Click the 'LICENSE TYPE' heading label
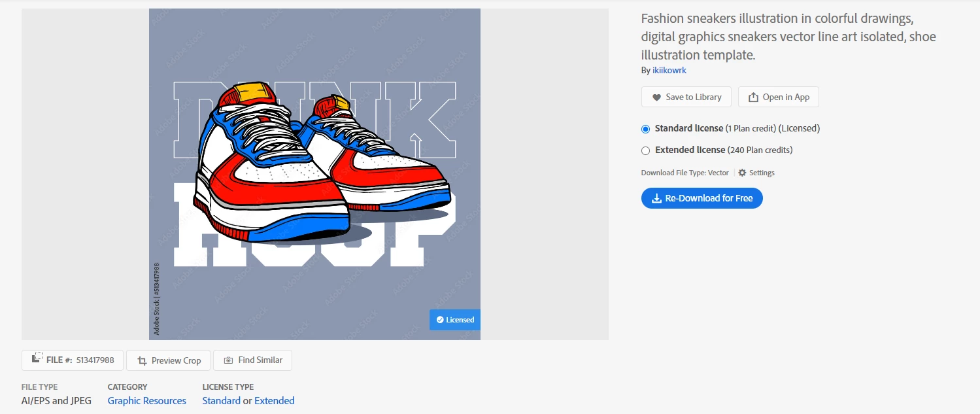Viewport: 980px width, 414px height. pyautogui.click(x=228, y=387)
